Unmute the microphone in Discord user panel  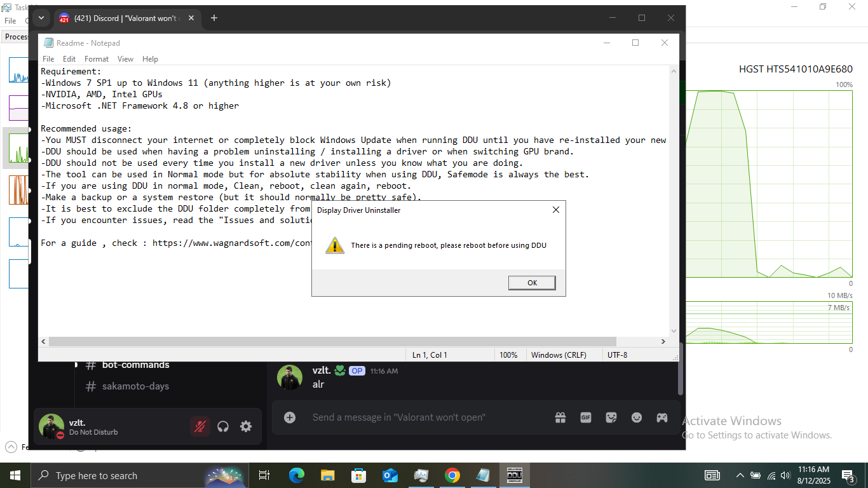coord(200,426)
